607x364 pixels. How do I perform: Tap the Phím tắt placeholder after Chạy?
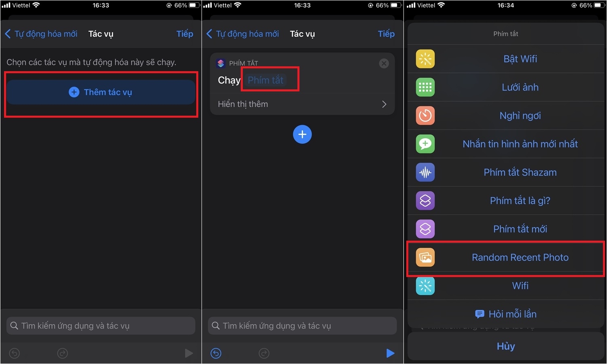point(265,80)
